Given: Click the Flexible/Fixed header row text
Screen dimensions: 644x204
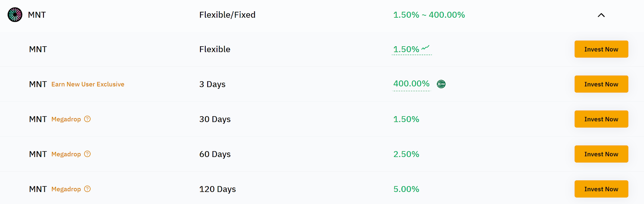Looking at the screenshot, I should [x=227, y=15].
